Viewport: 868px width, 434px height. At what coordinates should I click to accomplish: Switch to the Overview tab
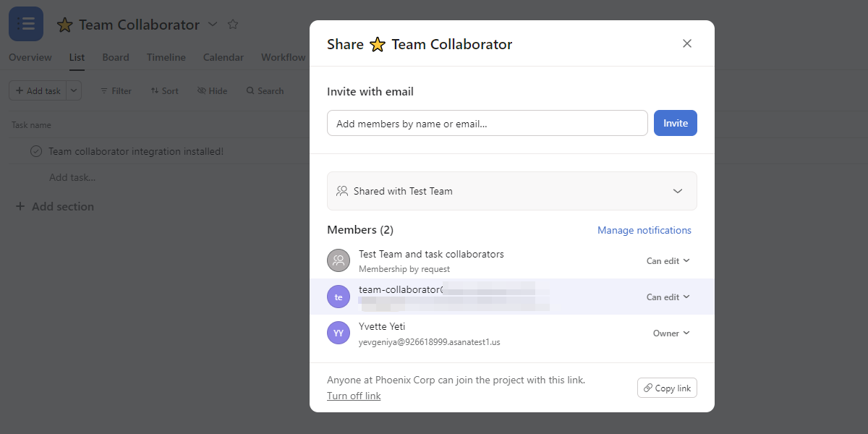coord(30,57)
